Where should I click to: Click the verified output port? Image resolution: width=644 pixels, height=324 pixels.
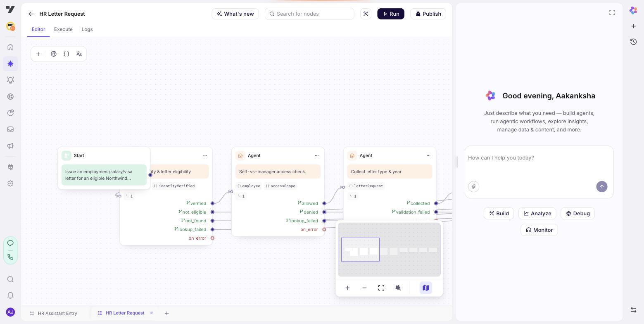212,203
